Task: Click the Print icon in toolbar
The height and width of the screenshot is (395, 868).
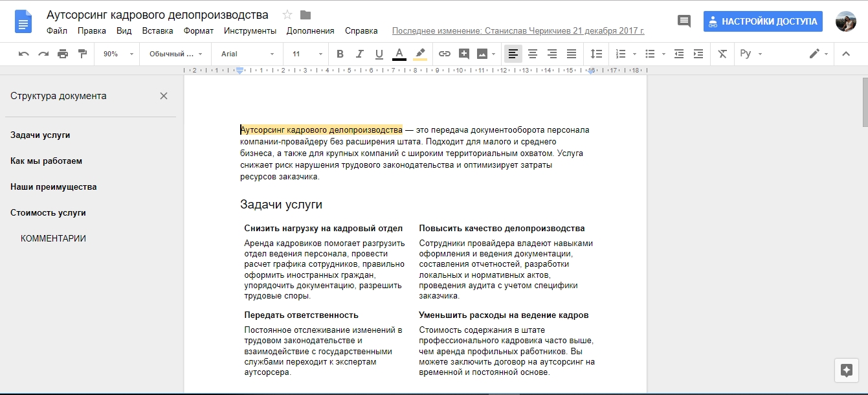Action: 63,54
